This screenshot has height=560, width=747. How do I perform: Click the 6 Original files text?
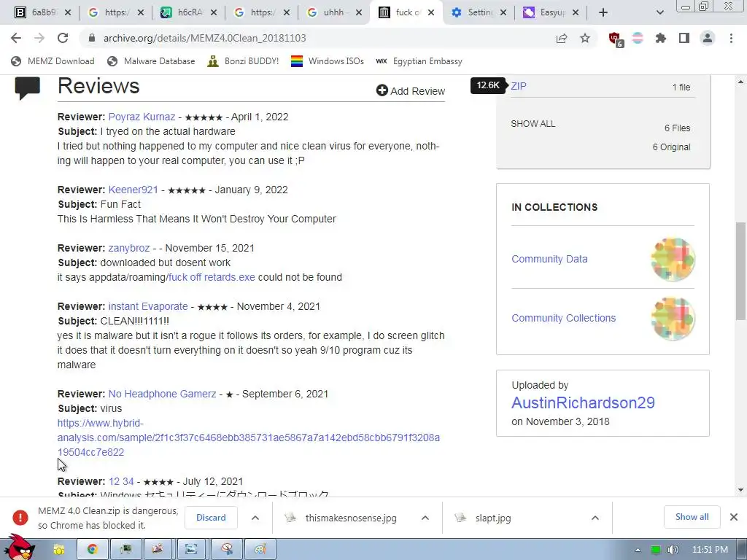(x=671, y=147)
